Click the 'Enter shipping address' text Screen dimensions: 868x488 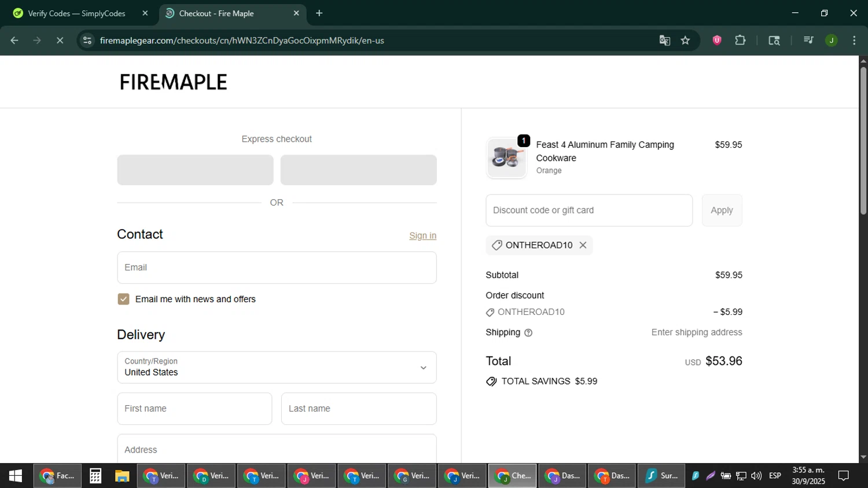[697, 332]
